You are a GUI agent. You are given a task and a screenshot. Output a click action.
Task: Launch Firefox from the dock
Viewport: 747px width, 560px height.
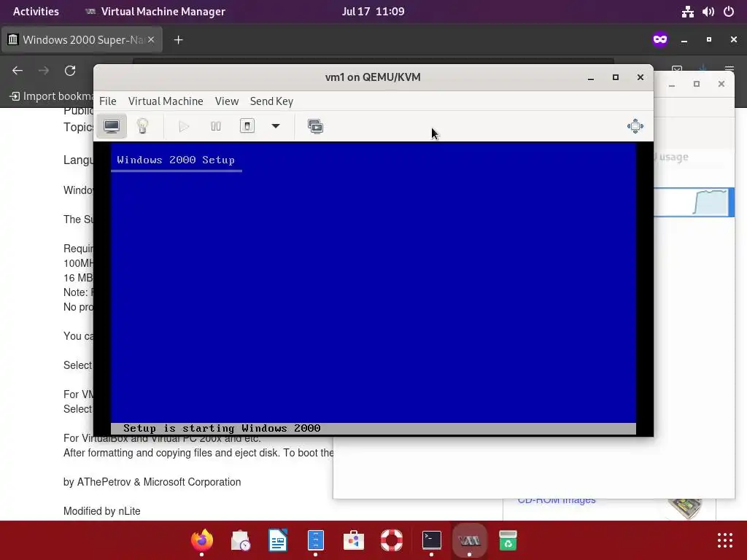[x=202, y=540]
